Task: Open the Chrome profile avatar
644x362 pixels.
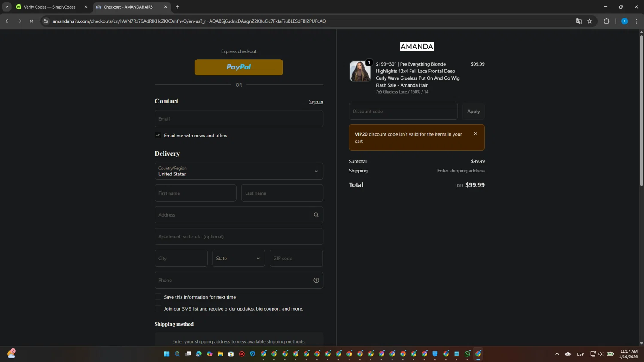Action: pyautogui.click(x=625, y=21)
